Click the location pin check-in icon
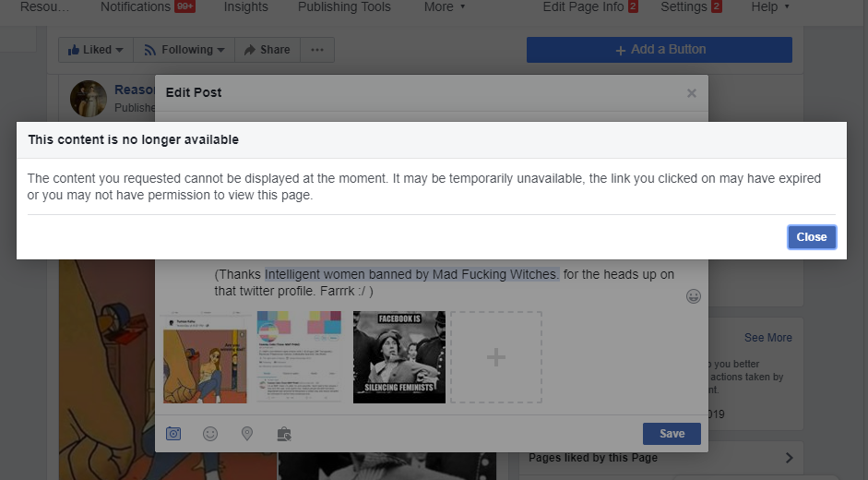This screenshot has height=480, width=868. coord(247,434)
